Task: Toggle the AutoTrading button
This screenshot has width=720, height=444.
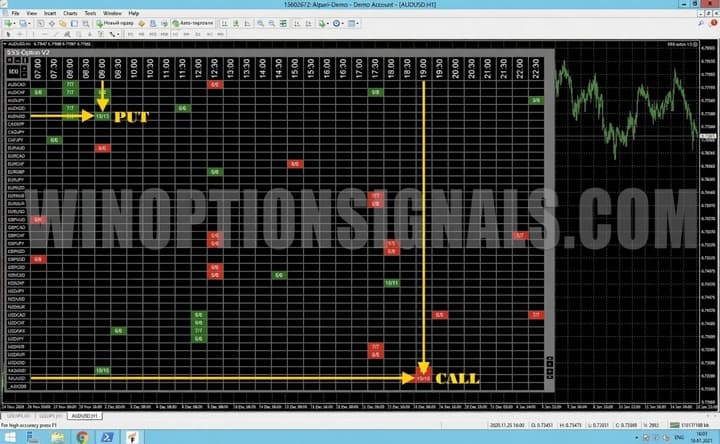Action: [193, 23]
